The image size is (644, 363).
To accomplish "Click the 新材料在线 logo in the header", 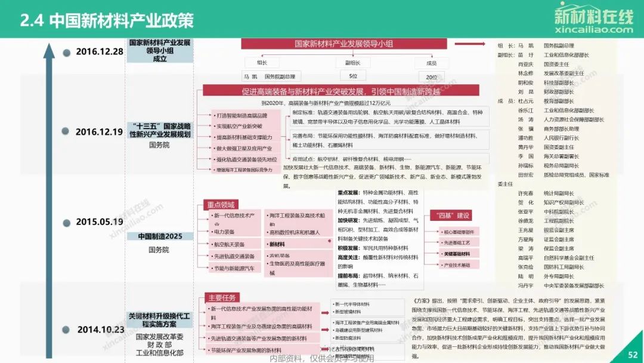I will [593, 14].
